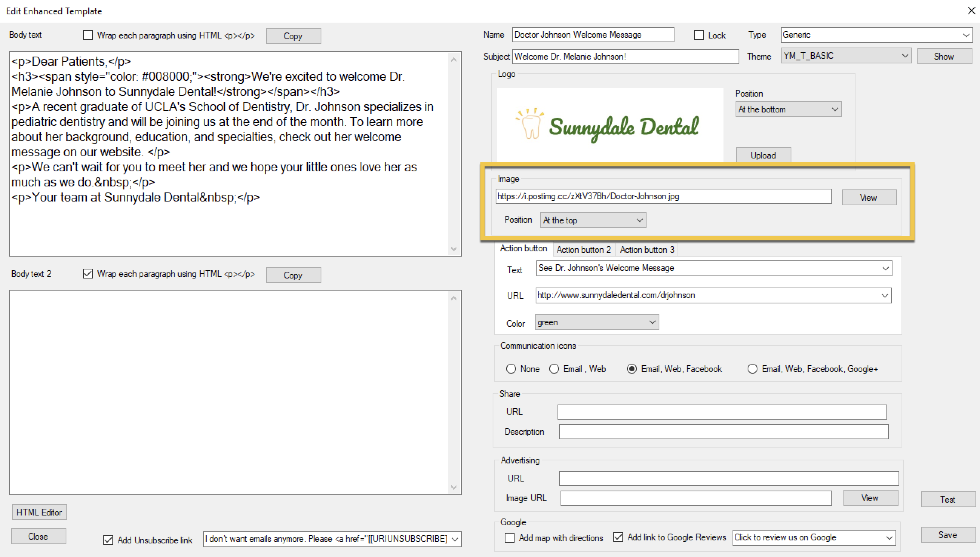Select None communication icons option
The image size is (980, 557).
pos(511,369)
